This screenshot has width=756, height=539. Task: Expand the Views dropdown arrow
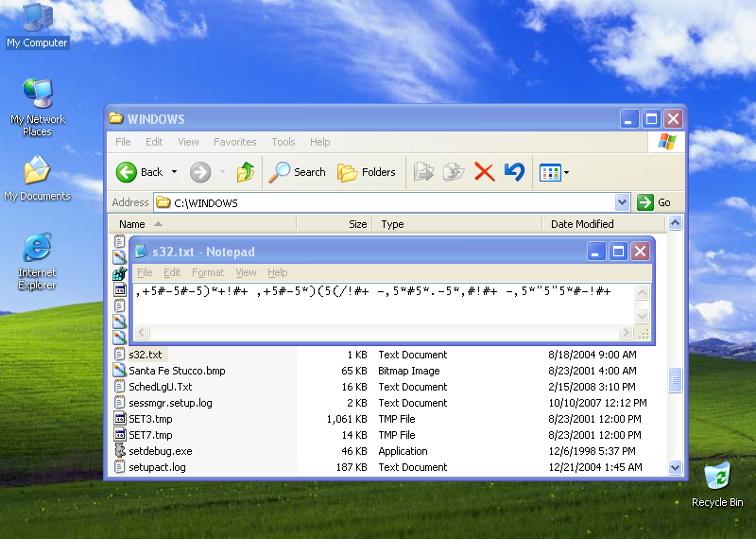tap(566, 172)
